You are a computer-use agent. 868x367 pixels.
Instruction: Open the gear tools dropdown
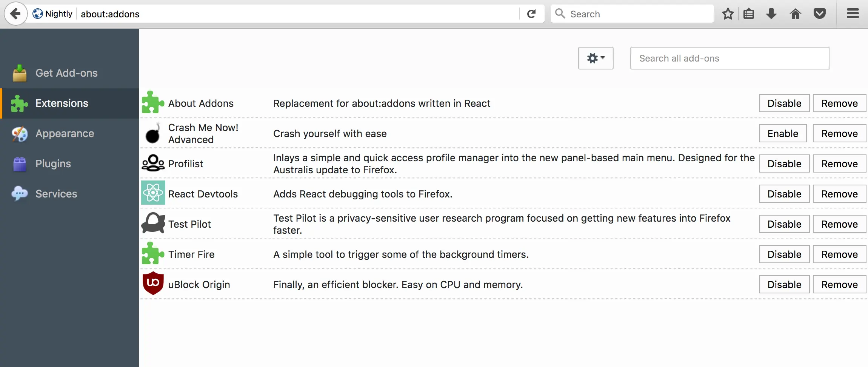pos(596,58)
